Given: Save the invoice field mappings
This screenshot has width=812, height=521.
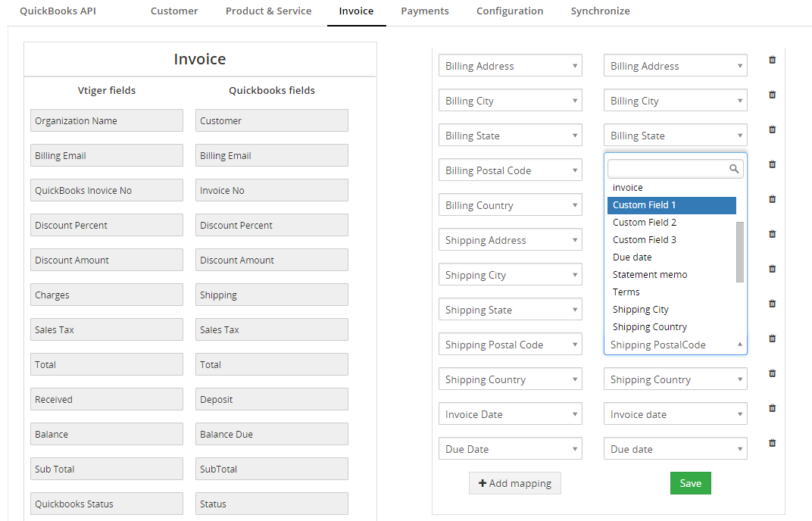Looking at the screenshot, I should coord(690,482).
